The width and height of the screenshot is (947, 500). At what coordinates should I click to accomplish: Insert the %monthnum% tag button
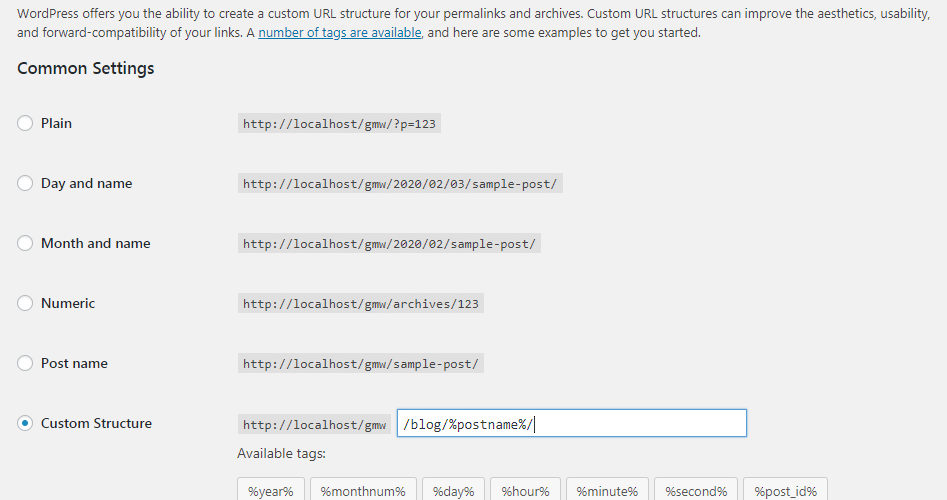[x=362, y=490]
